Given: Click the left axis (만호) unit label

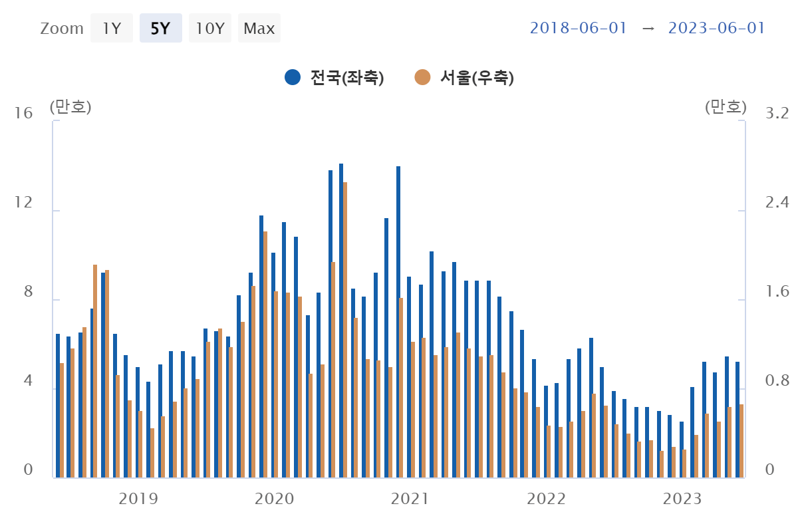Looking at the screenshot, I should (70, 106).
